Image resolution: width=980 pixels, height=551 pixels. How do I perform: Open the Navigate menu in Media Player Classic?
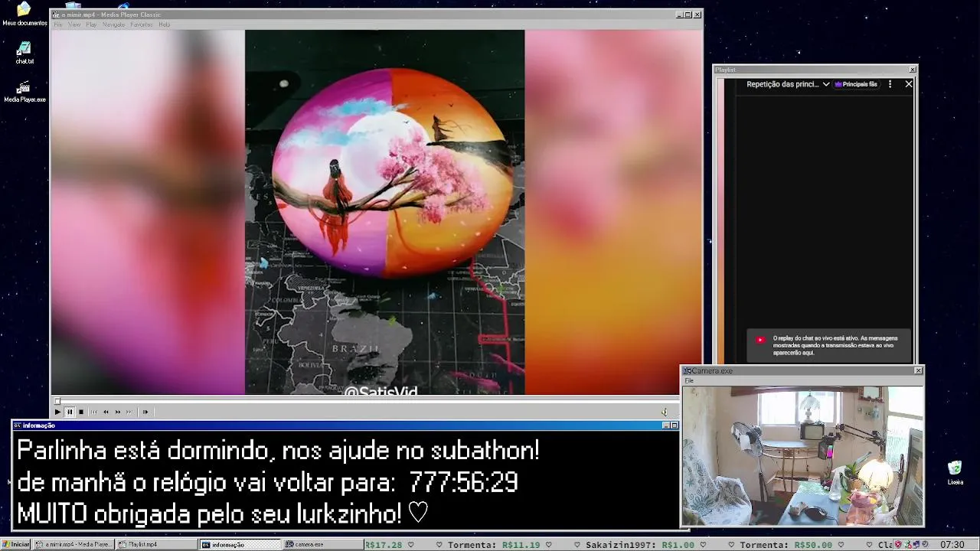coord(113,24)
